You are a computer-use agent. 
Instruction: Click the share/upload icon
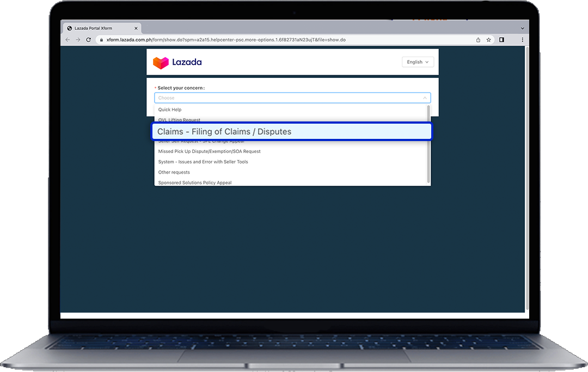point(477,39)
